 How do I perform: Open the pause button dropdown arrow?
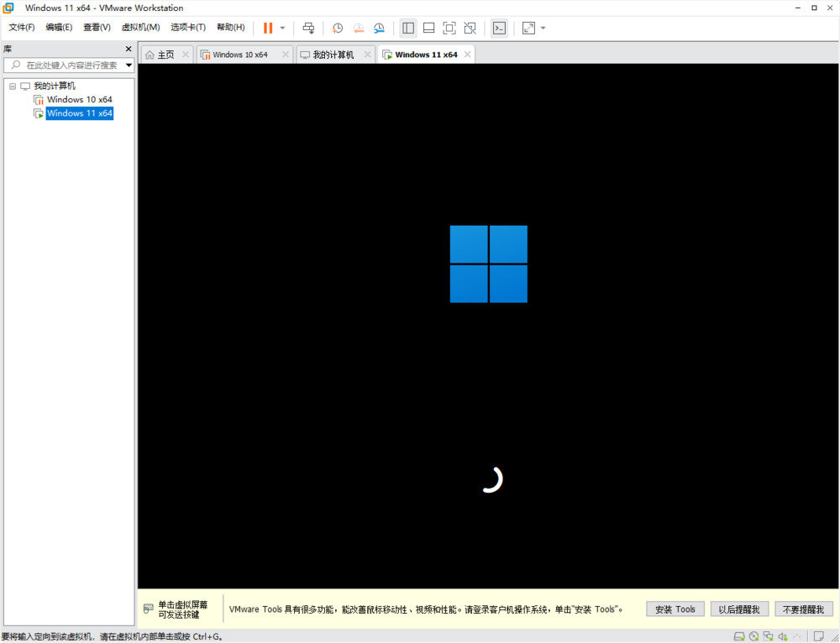click(x=281, y=28)
